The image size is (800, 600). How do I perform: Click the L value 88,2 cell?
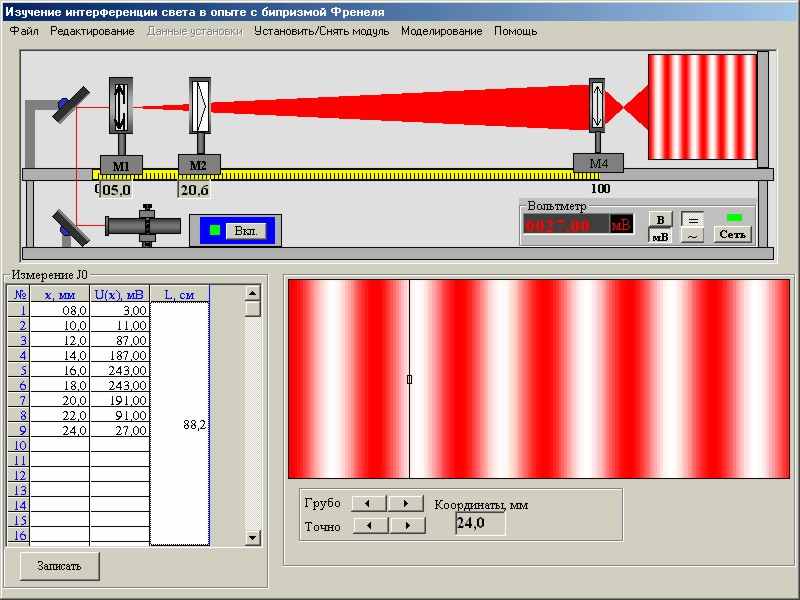(180, 424)
